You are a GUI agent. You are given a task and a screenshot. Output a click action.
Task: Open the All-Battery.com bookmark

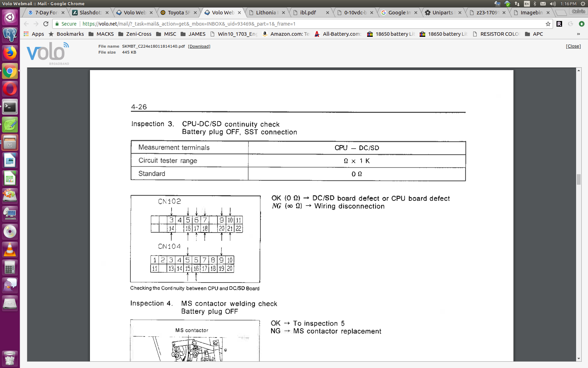tap(338, 34)
